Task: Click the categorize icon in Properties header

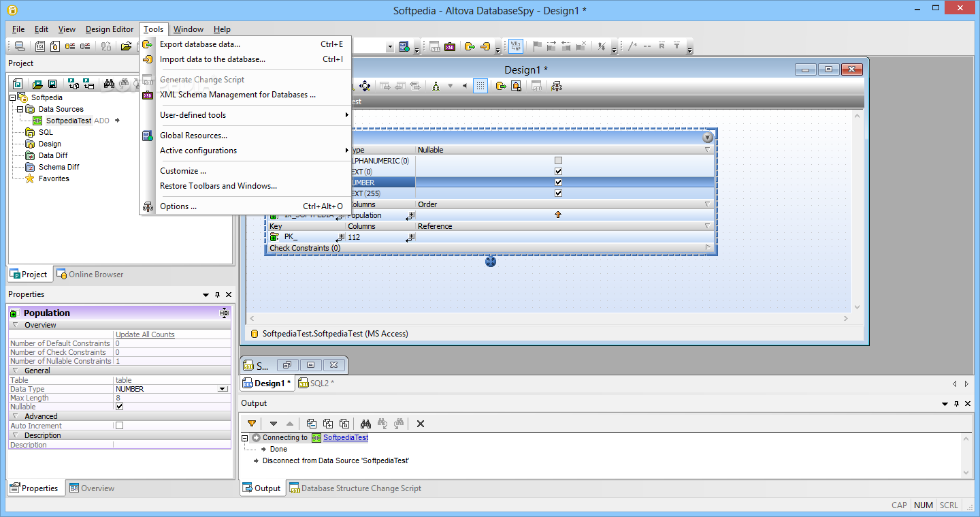Action: (224, 313)
